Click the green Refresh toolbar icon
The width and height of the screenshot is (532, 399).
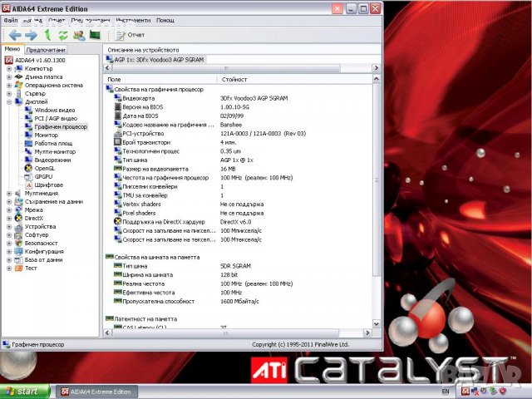(x=63, y=35)
